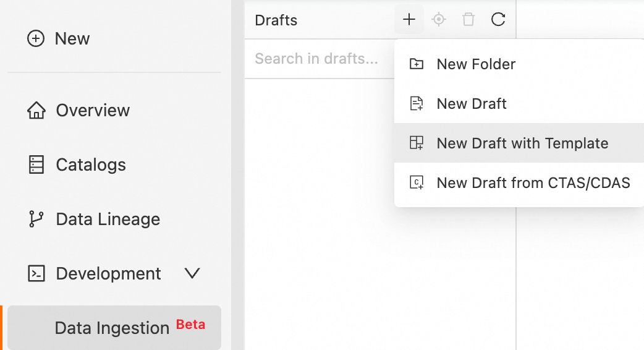Viewport: 644px width, 350px height.
Task: Click the Overview home icon
Action: (36, 111)
